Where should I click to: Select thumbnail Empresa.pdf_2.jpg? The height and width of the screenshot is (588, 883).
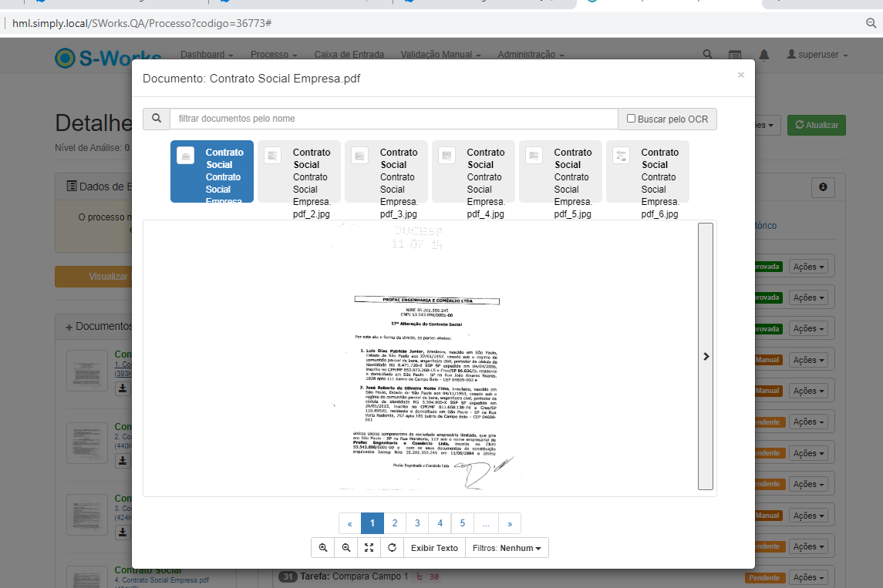click(x=299, y=171)
